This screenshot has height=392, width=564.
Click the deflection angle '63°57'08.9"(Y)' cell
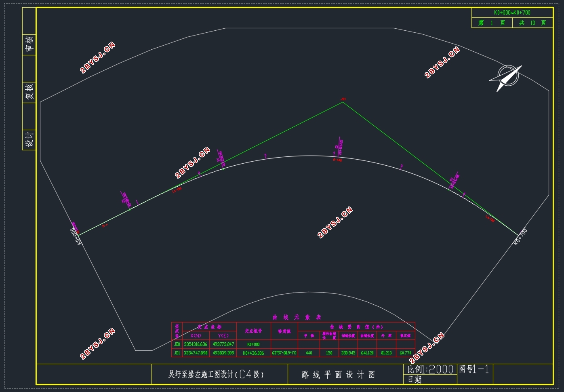tap(284, 353)
